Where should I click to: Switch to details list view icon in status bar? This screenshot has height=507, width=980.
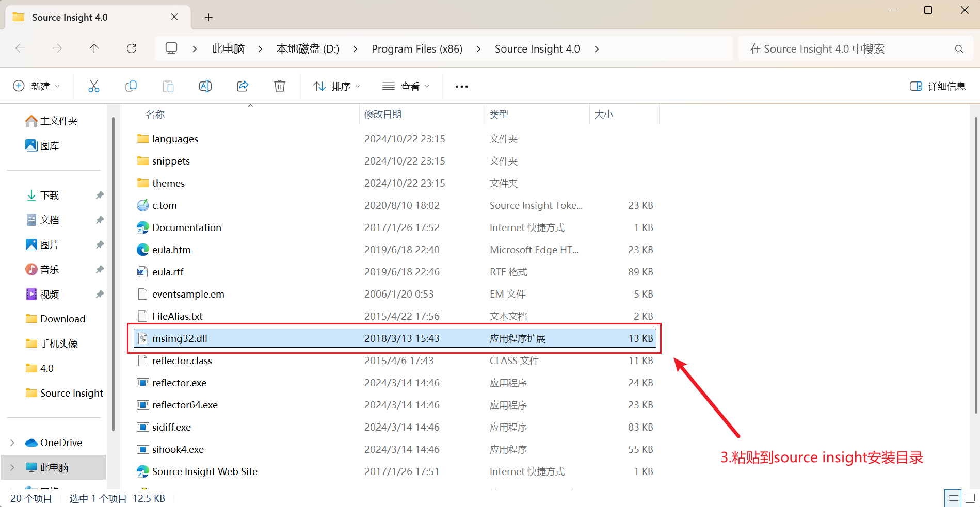pos(953,499)
